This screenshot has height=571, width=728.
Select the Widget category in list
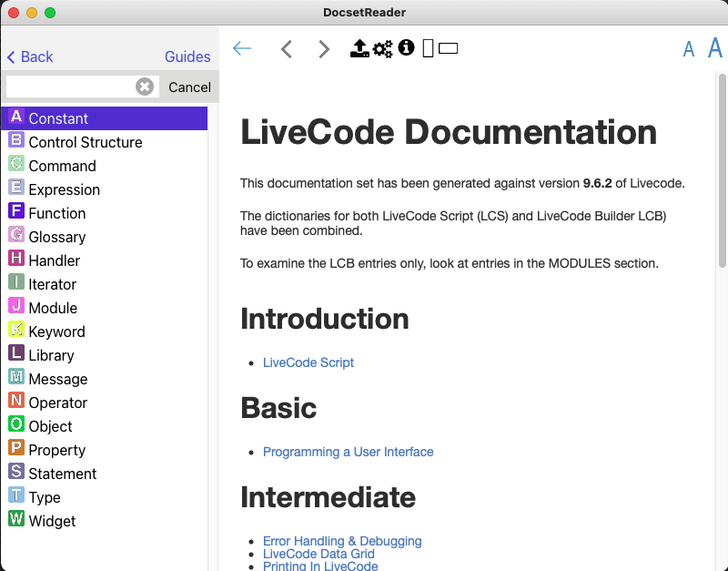(x=52, y=521)
